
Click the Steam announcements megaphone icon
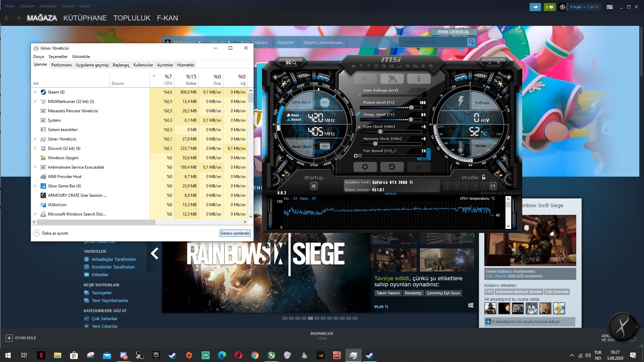535,7
